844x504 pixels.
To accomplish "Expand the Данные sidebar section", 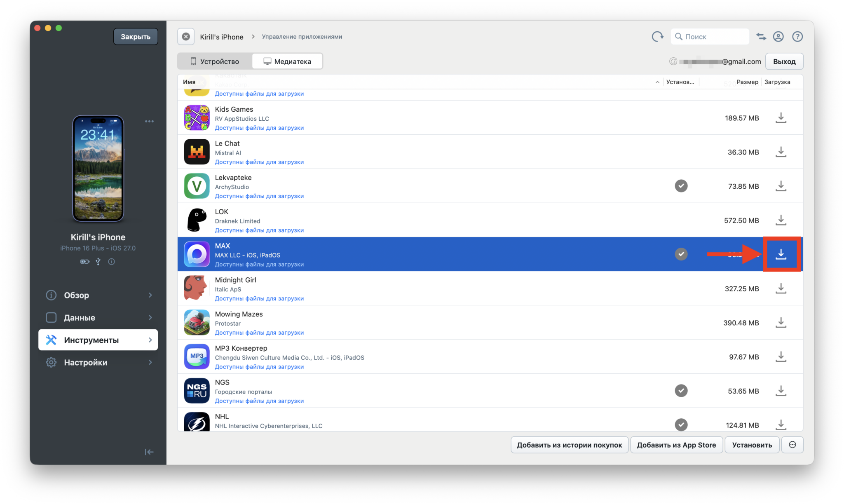I will (x=98, y=317).
